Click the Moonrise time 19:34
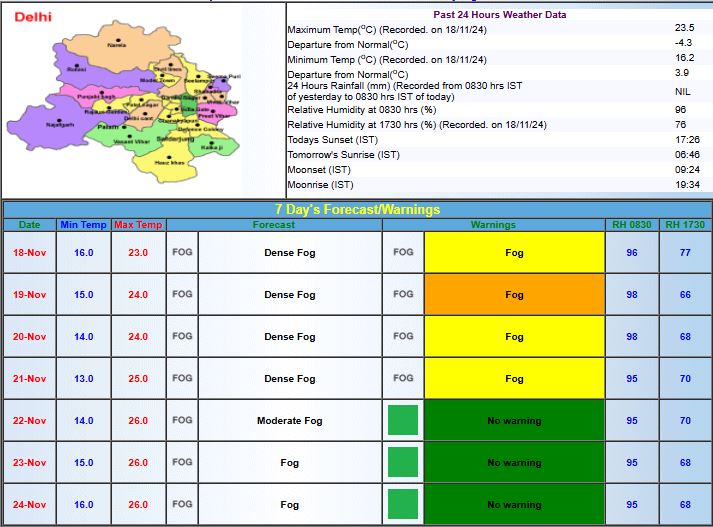 687,185
